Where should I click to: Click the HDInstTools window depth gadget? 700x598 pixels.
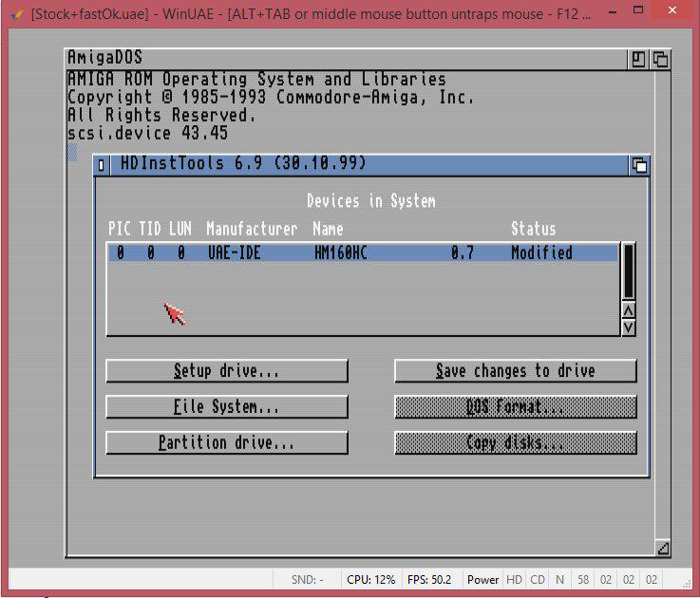click(639, 165)
